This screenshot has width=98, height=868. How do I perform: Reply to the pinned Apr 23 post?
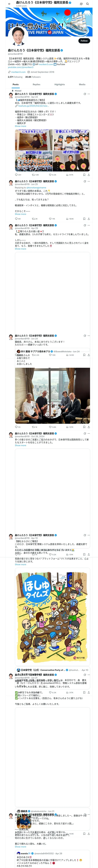[x=16, y=175]
